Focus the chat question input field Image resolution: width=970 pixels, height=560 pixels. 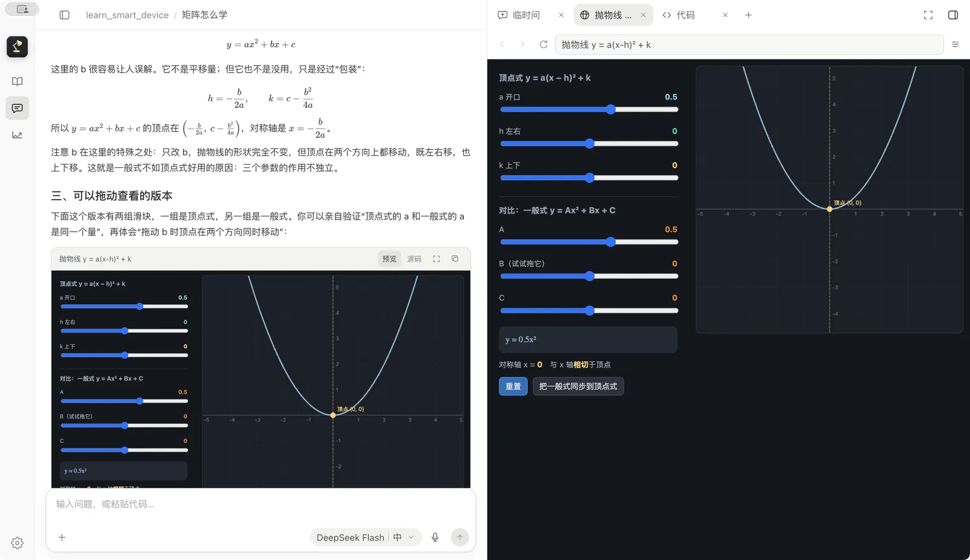261,504
